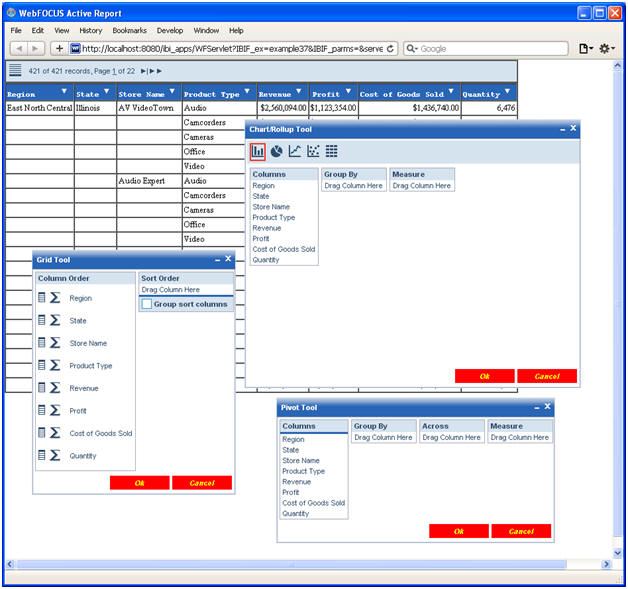Select the rollup grid icon in Chart/Rollup Tool
This screenshot has width=628, height=589.
click(331, 151)
